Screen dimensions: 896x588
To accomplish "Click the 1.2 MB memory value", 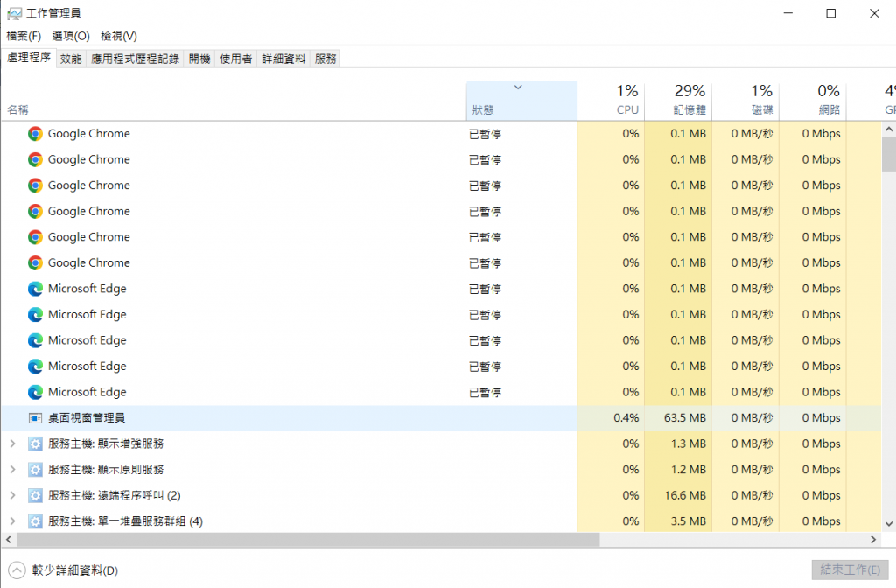I will (x=688, y=470).
